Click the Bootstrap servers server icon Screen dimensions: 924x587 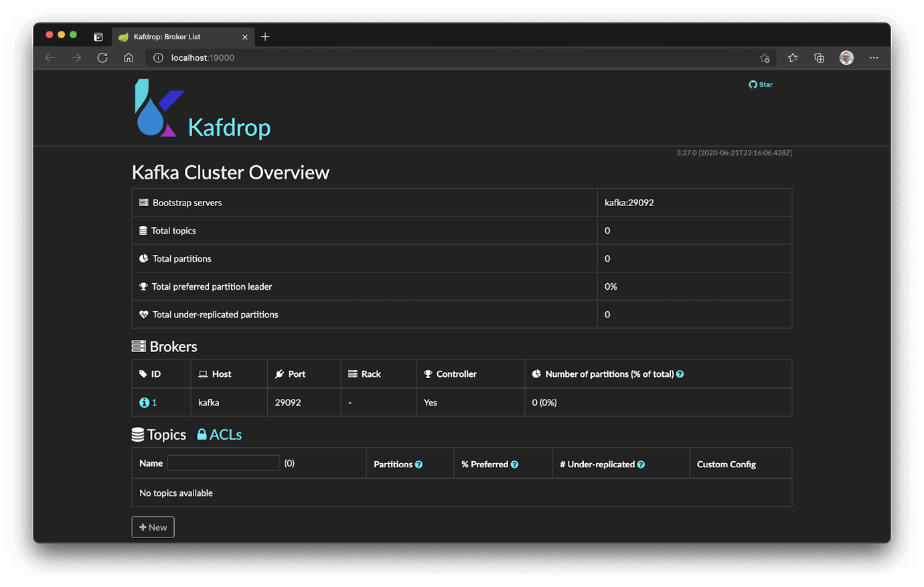143,202
